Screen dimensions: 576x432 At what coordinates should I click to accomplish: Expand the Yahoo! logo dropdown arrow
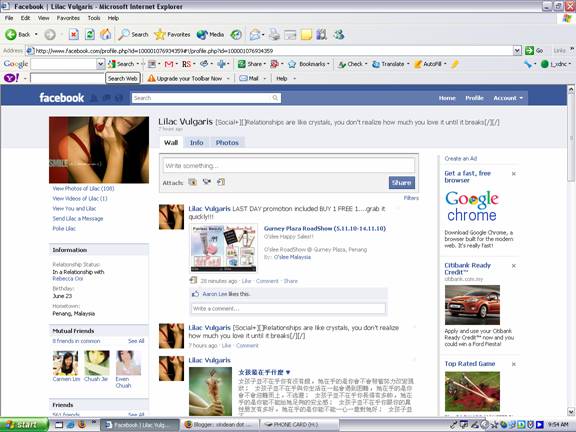25,78
